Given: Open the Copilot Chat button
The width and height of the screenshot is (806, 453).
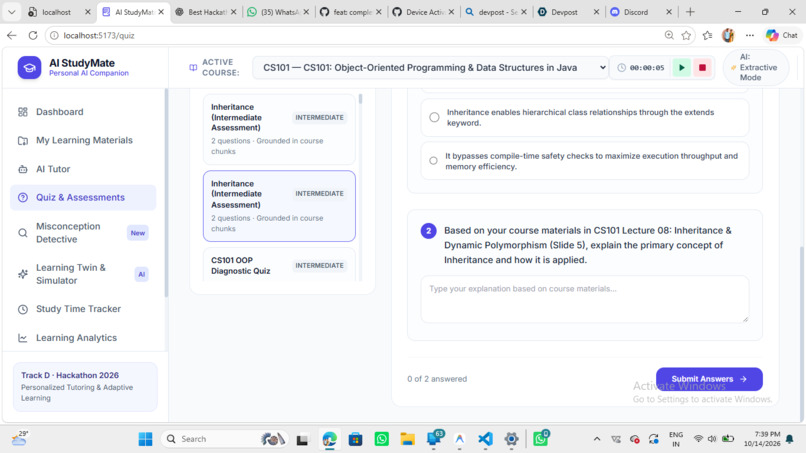Looking at the screenshot, I should click(x=781, y=35).
